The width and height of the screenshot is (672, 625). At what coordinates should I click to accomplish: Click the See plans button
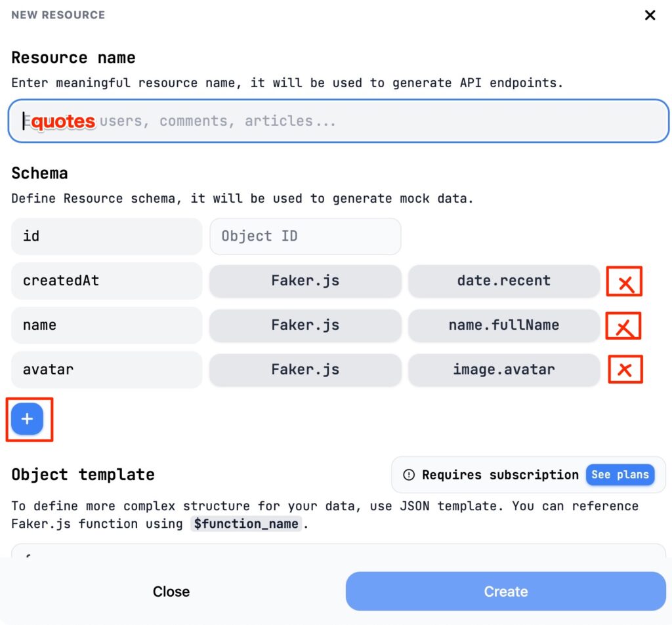[x=619, y=475]
